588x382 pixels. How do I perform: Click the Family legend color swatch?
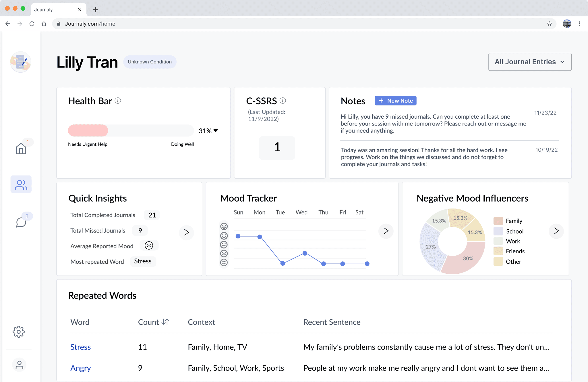coord(498,221)
